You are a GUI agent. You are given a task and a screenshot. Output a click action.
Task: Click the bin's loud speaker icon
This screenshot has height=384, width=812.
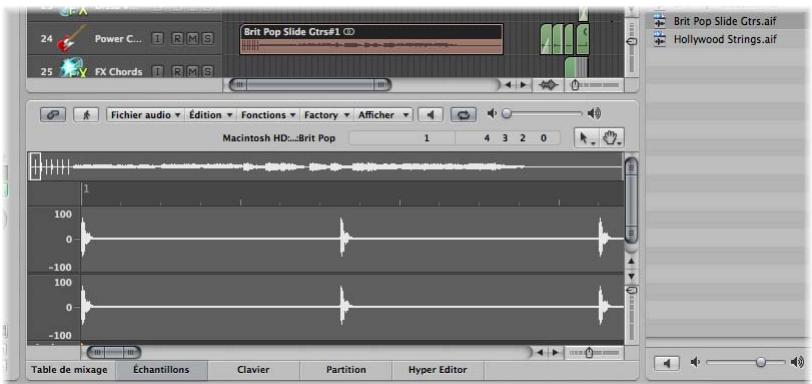798,363
